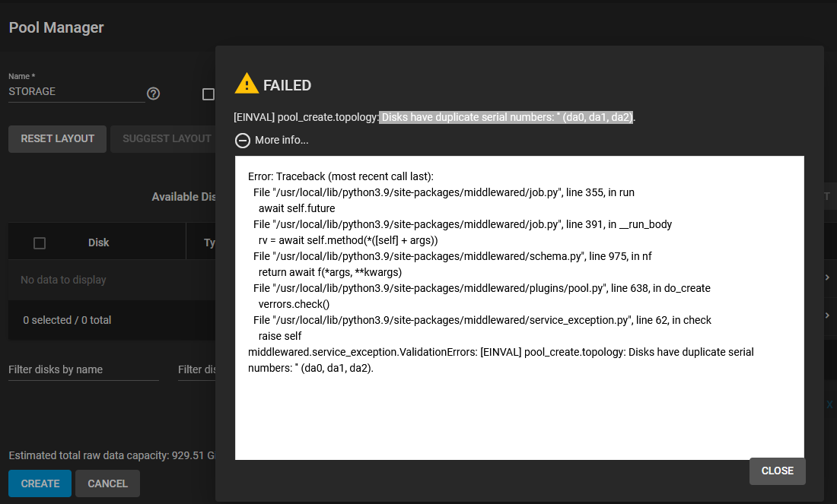Viewport: 837px width, 504px height.
Task: Focus the pool Name field containing STORAGE
Action: (76, 92)
